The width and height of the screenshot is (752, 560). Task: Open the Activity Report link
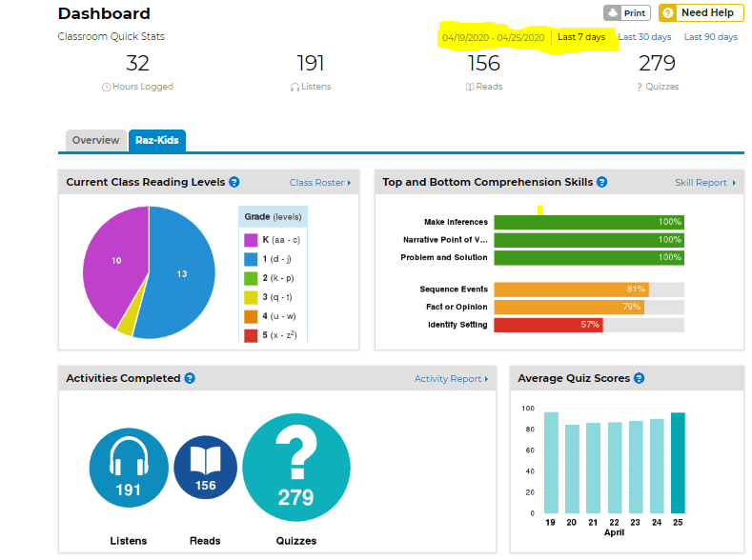coord(452,379)
